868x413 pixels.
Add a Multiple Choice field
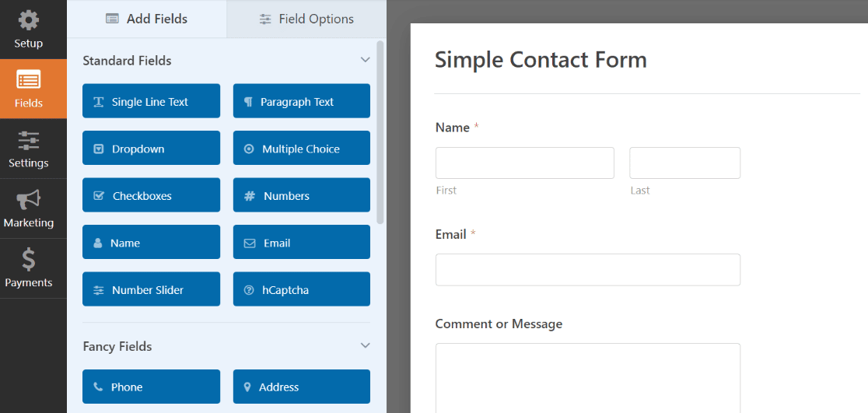[x=301, y=149]
